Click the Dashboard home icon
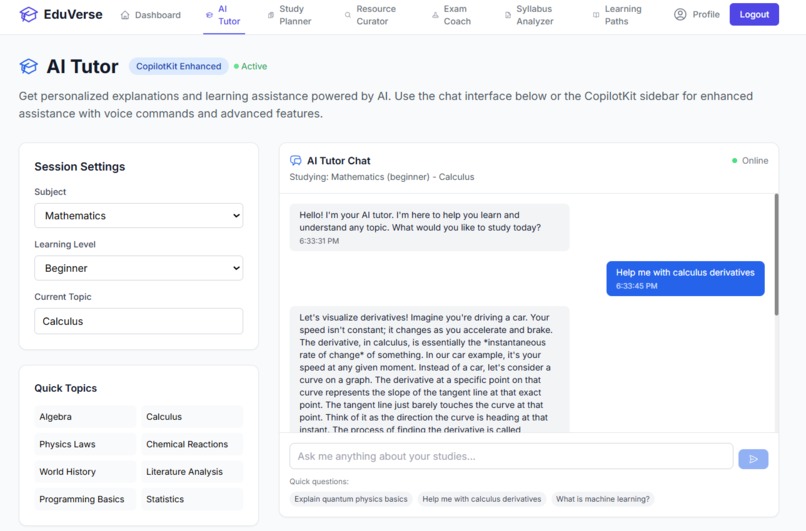 click(x=125, y=15)
